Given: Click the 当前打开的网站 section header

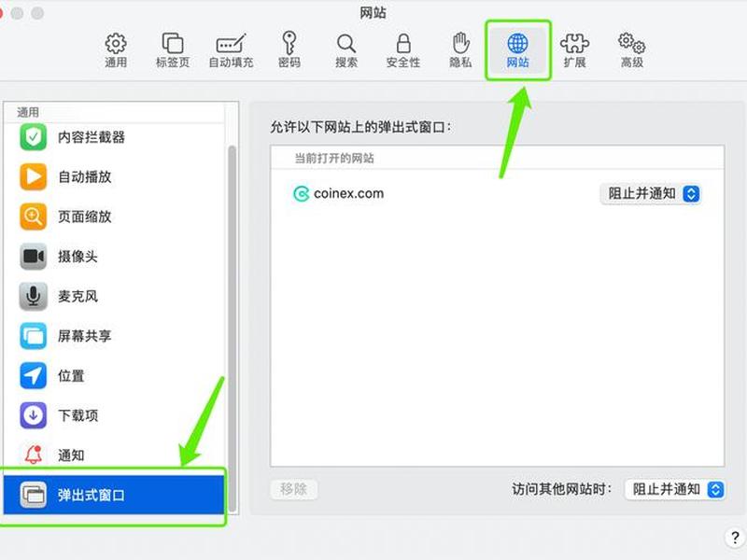Looking at the screenshot, I should pyautogui.click(x=334, y=158).
